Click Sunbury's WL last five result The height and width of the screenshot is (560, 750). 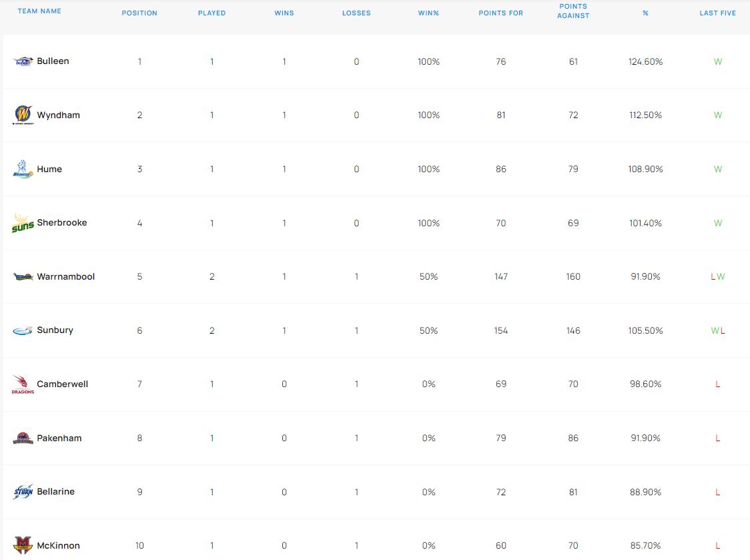[x=717, y=331]
